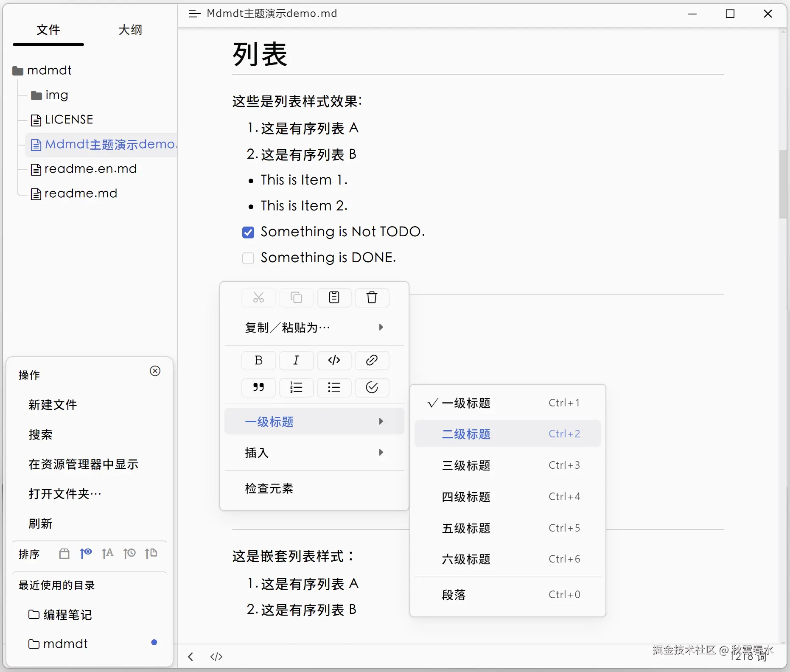Select natural sort icon with the eye
The height and width of the screenshot is (672, 790).
[86, 553]
